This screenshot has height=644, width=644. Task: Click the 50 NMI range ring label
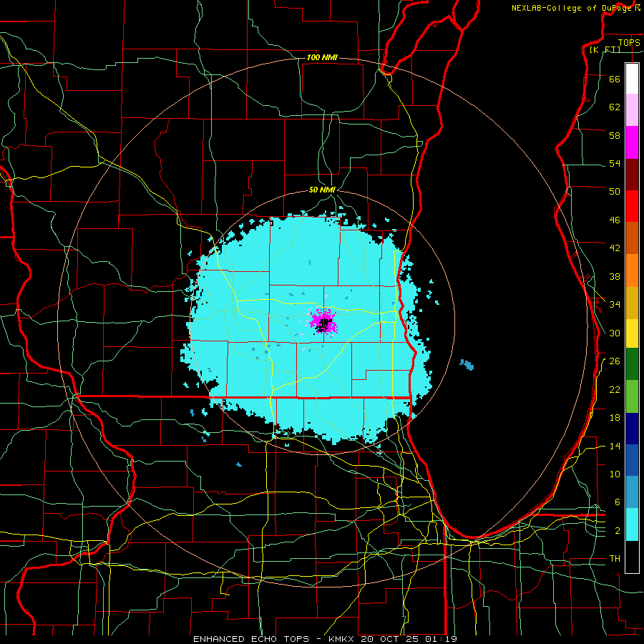(322, 190)
